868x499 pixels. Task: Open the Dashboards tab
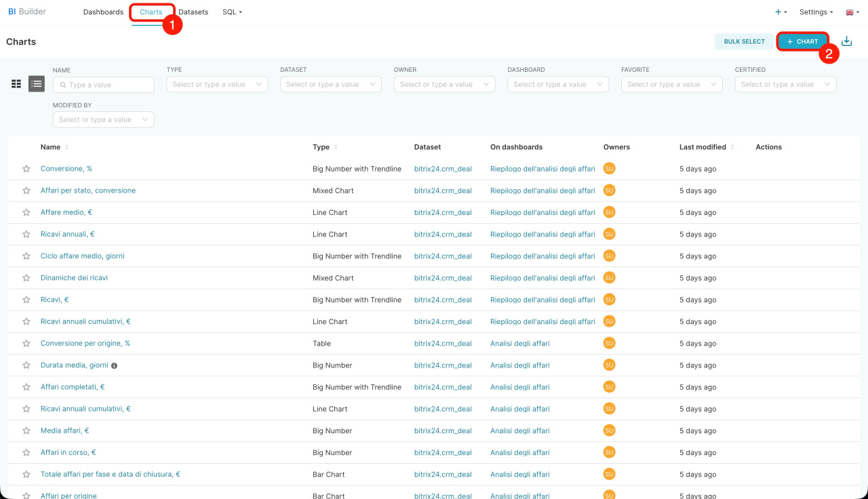point(103,12)
